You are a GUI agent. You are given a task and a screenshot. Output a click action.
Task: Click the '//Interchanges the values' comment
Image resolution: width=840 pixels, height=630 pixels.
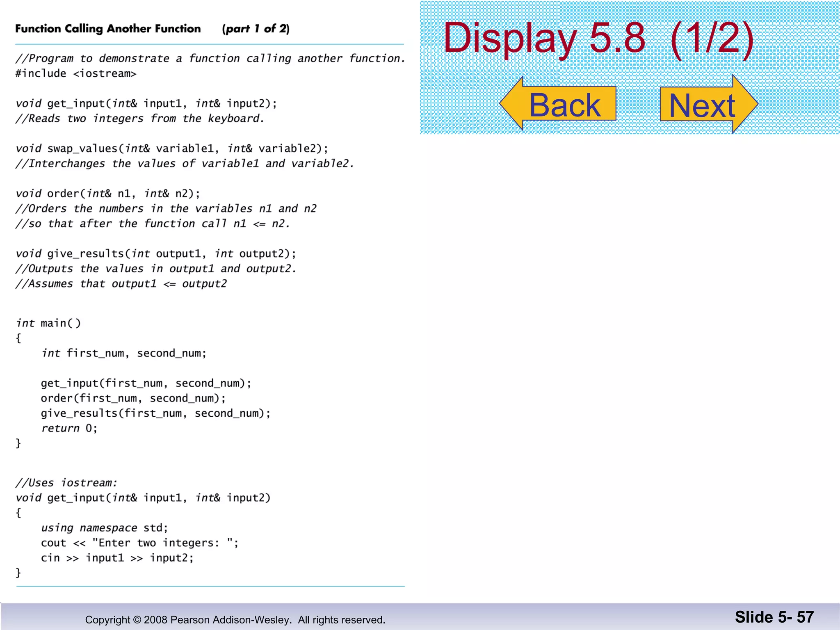tap(185, 164)
